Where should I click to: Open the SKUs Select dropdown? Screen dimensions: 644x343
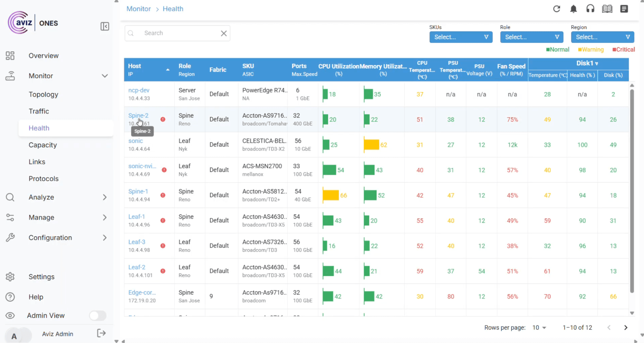coord(461,37)
